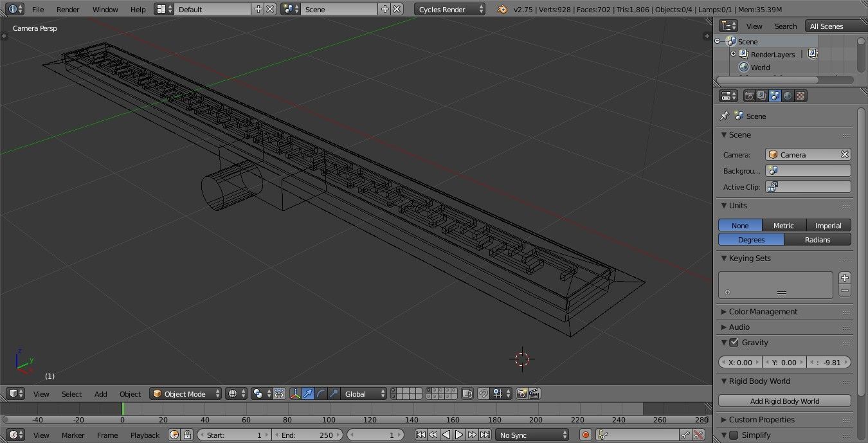Select the scale manipulator icon
This screenshot has width=868, height=443.
coord(334,393)
